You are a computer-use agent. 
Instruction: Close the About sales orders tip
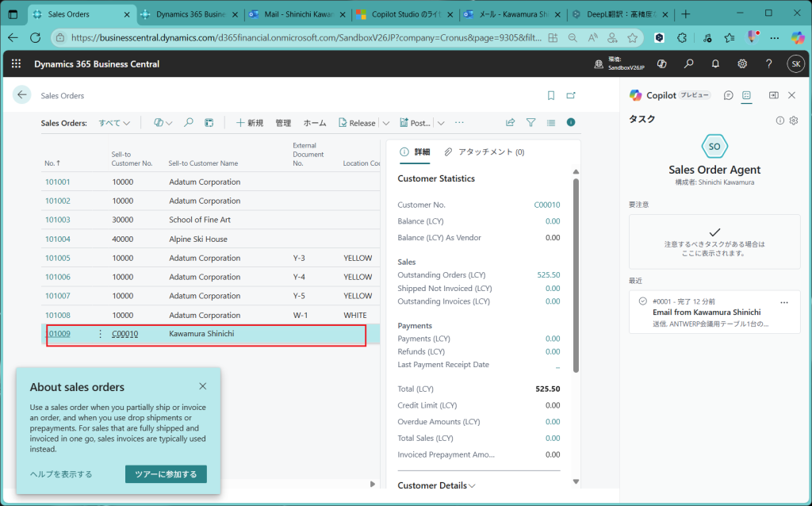click(203, 386)
